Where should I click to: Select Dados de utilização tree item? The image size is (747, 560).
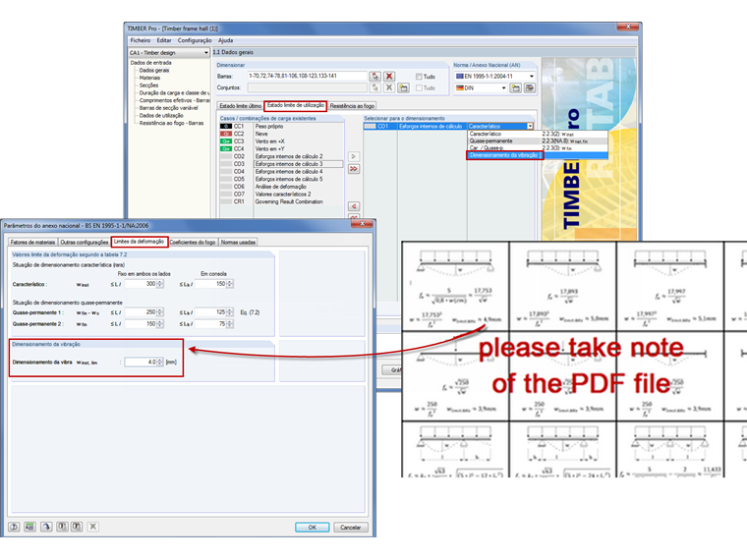(161, 116)
